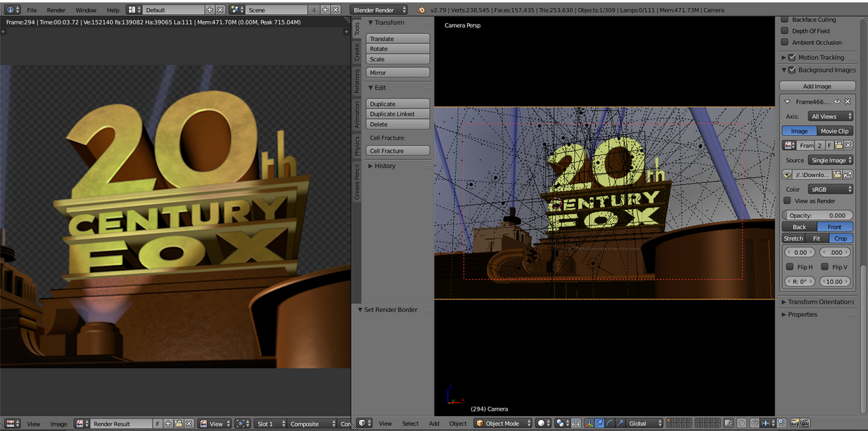The height and width of the screenshot is (431, 868).
Task: Enable Flip V checkbox
Action: [x=825, y=267]
